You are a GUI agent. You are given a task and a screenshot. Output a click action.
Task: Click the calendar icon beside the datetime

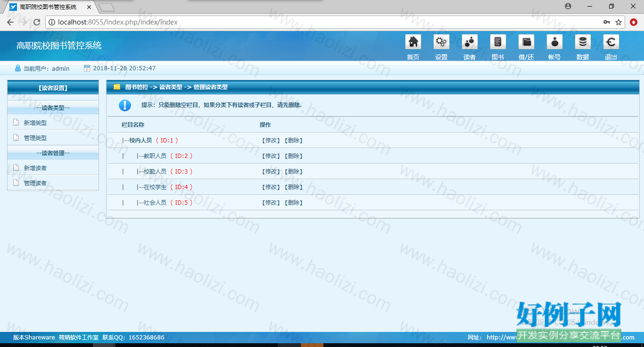click(87, 68)
